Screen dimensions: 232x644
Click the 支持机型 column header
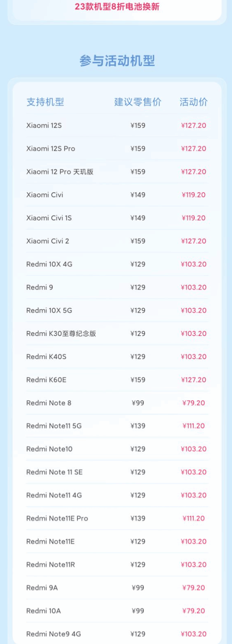pos(45,102)
